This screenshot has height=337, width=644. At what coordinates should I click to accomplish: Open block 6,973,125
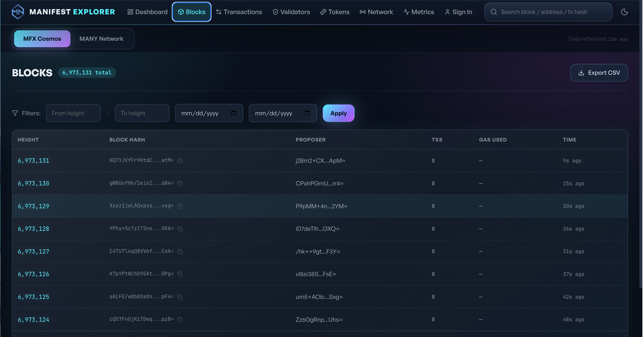pyautogui.click(x=33, y=297)
